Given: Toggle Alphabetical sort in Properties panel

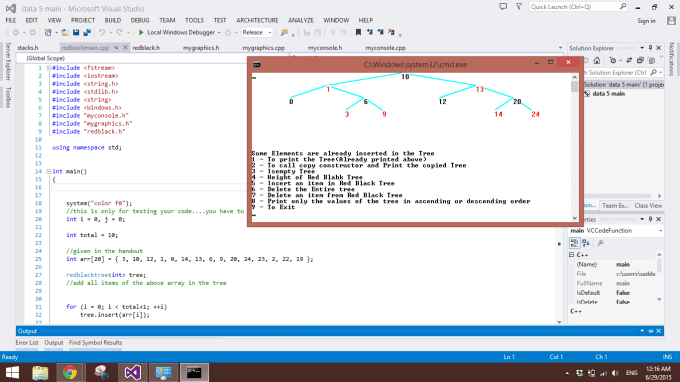Looking at the screenshot, I should pos(586,243).
